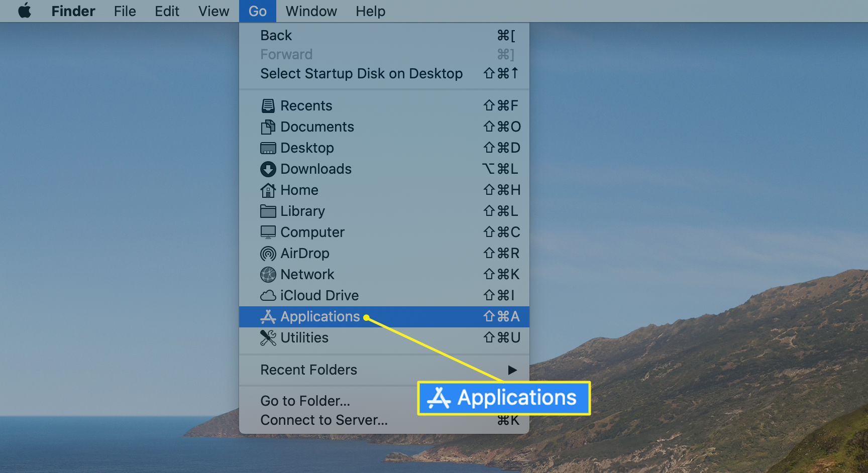Viewport: 868px width, 473px height.
Task: Select the Network text label
Action: pyautogui.click(x=307, y=274)
